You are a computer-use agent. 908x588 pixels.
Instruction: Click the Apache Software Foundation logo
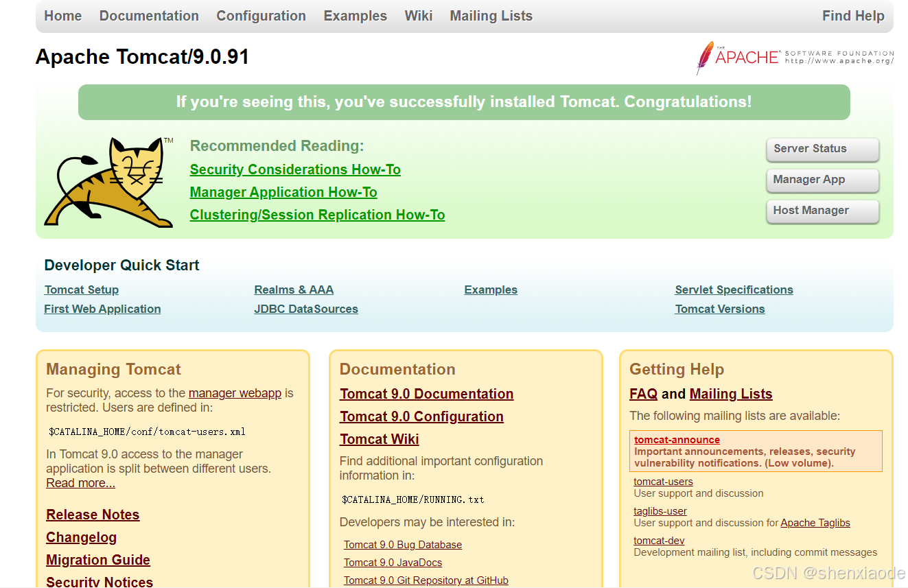click(795, 57)
